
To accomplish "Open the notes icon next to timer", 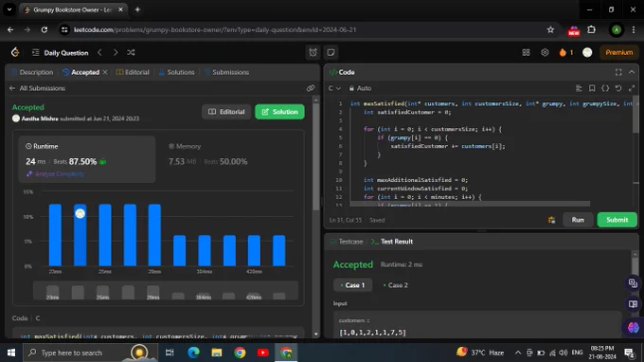I will [331, 53].
